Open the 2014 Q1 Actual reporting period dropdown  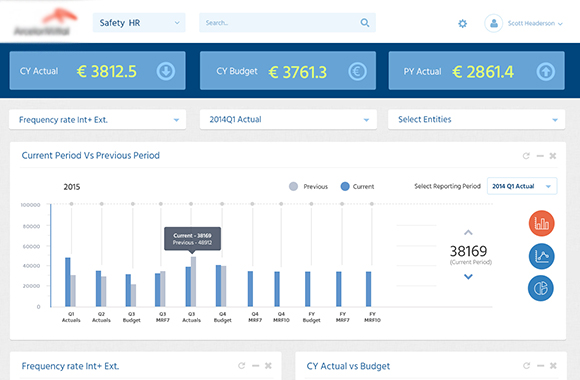(522, 186)
